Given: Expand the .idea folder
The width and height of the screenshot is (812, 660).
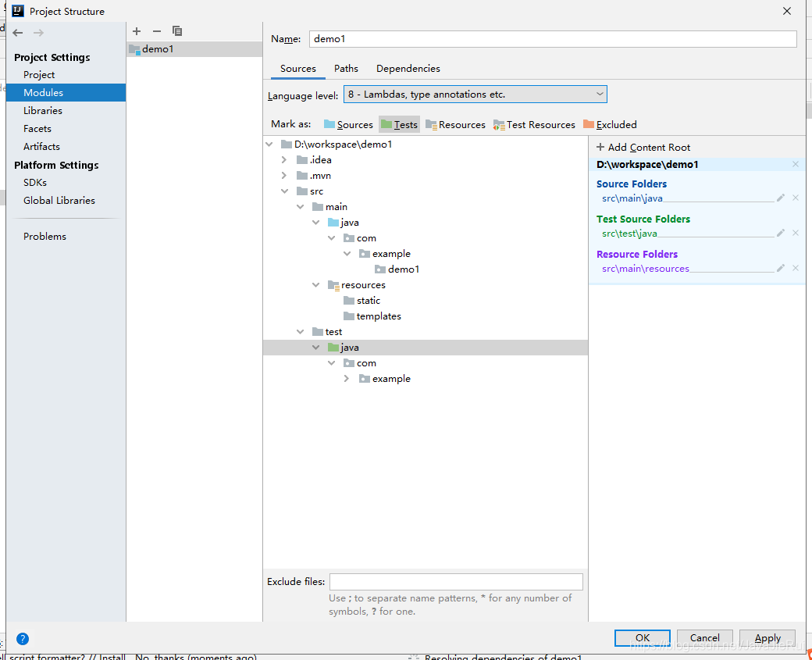Looking at the screenshot, I should 283,160.
